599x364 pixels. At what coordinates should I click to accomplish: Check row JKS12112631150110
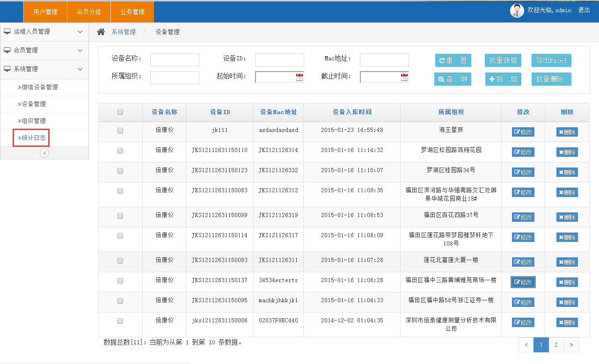(120, 151)
